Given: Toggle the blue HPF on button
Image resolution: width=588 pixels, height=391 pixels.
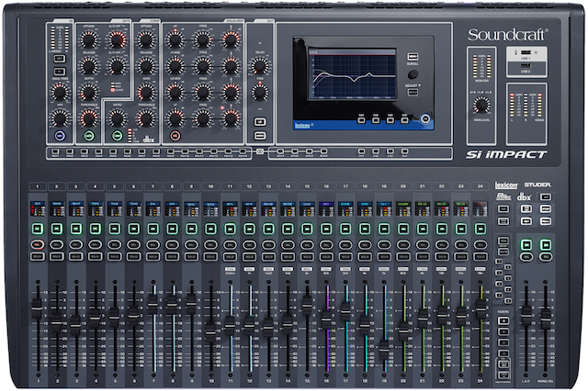Looking at the screenshot, I should (x=60, y=136).
